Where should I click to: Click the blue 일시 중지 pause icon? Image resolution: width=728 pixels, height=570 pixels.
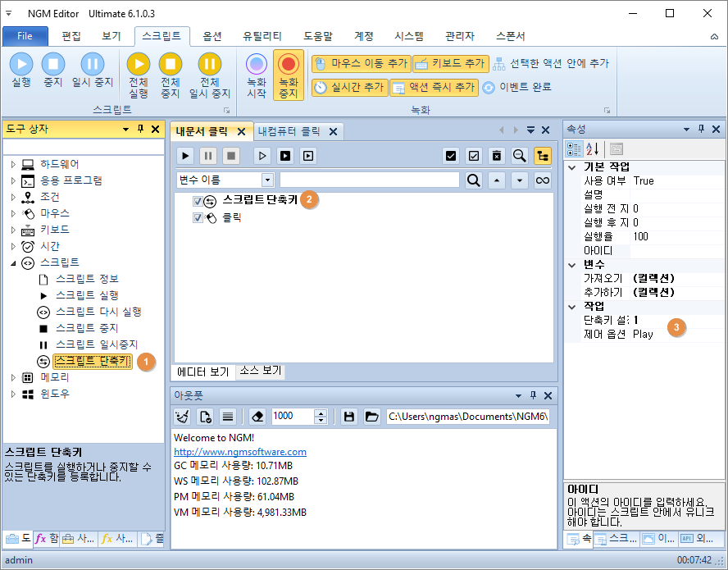click(x=93, y=64)
